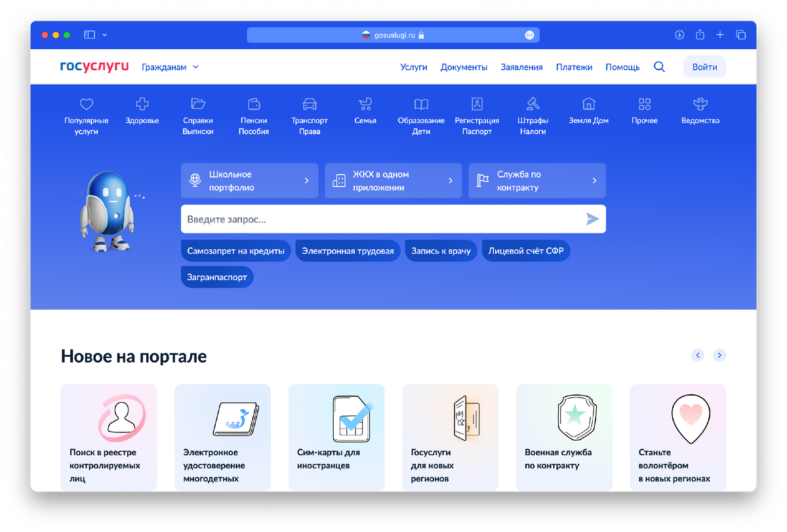Viewport: 787px width, 532px height.
Task: Click the Госуслуги logo
Action: pyautogui.click(x=94, y=66)
